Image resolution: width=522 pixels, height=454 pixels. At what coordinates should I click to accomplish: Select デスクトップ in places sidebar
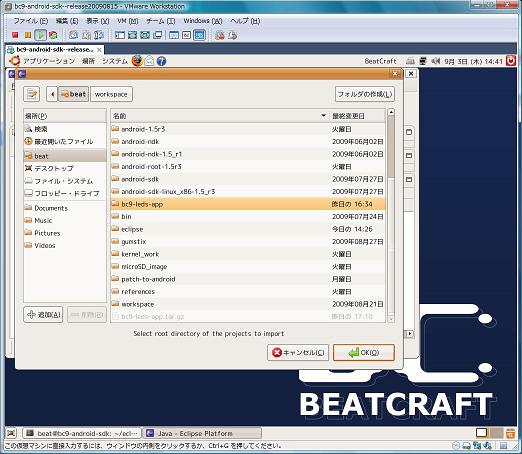click(65, 168)
